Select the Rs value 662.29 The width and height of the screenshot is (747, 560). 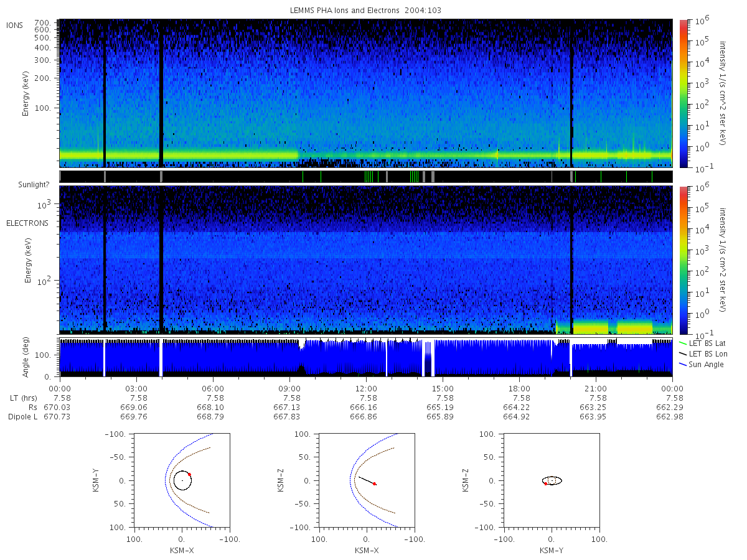click(669, 407)
